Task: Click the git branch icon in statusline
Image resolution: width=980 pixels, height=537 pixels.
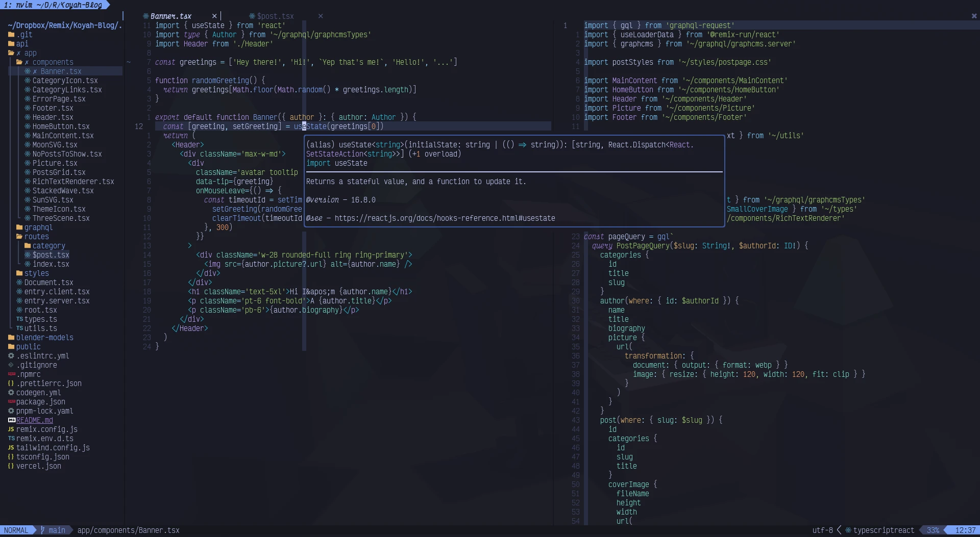Action: click(x=43, y=530)
